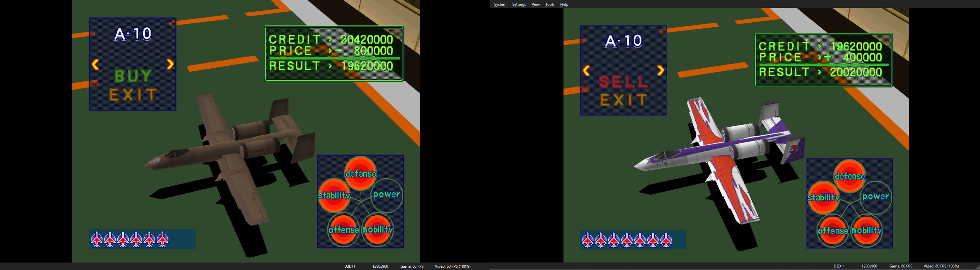Image resolution: width=980 pixels, height=270 pixels.
Task: Click the RESULT value 19620000
Action: click(x=367, y=66)
